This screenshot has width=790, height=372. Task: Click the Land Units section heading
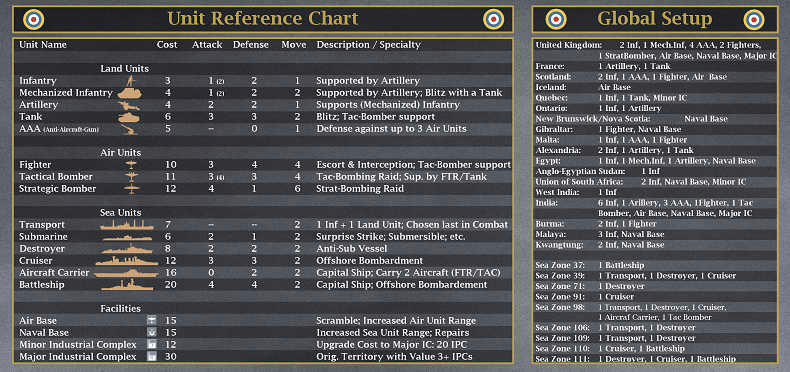[x=124, y=69]
